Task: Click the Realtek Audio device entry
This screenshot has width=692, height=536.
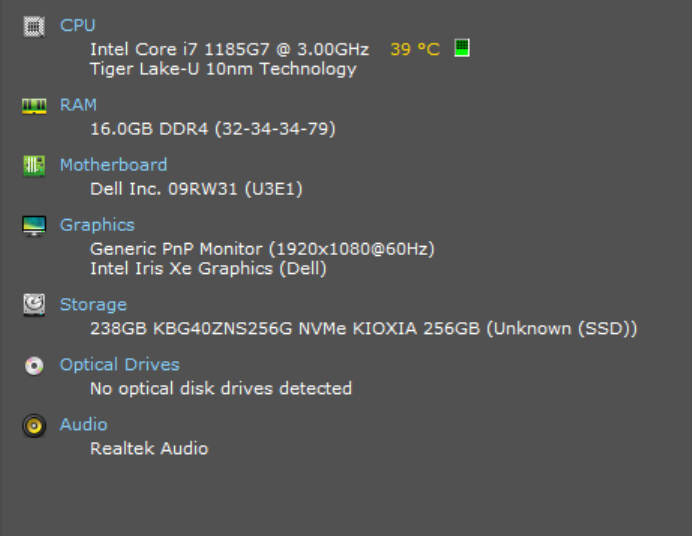Action: click(x=149, y=449)
